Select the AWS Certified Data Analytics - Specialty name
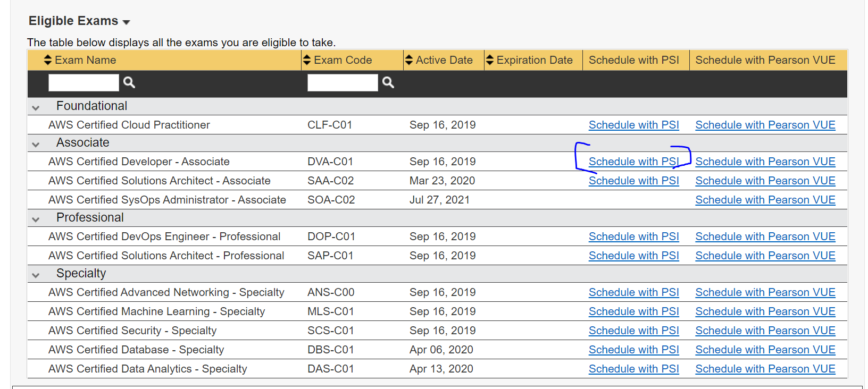868x389 pixels. (148, 369)
